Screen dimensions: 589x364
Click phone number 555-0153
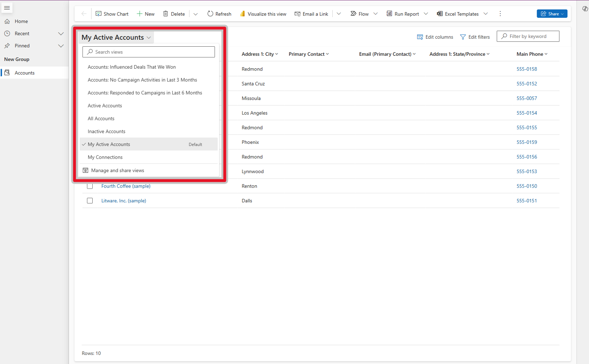pos(527,172)
